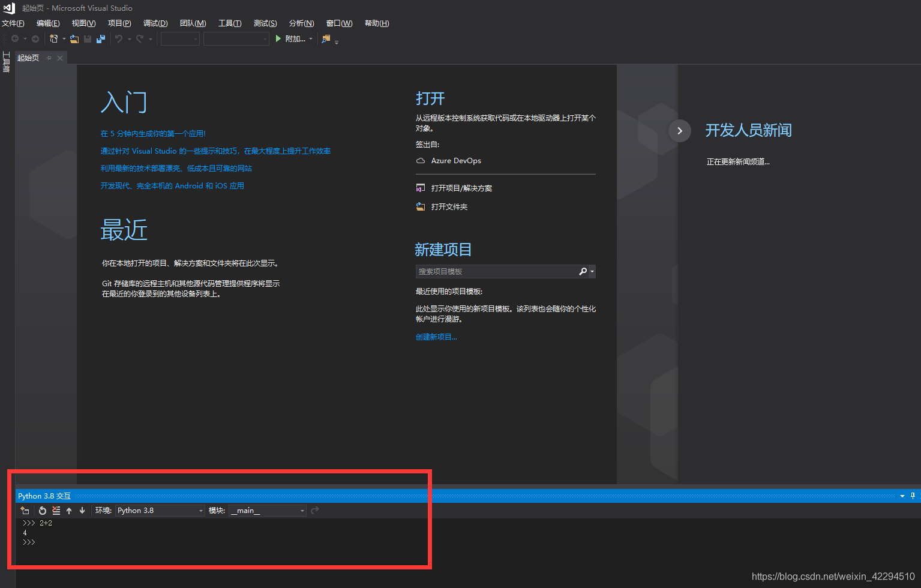Open the solution platforms combo box
The height and width of the screenshot is (588, 921).
[236, 39]
